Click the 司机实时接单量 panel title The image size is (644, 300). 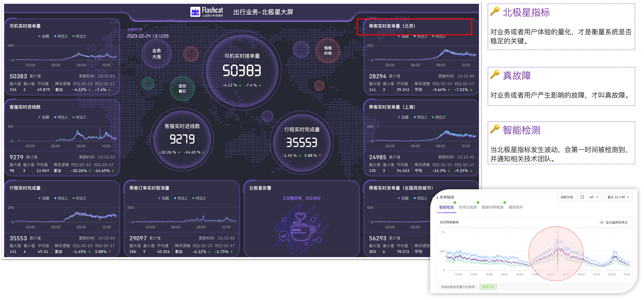25,26
